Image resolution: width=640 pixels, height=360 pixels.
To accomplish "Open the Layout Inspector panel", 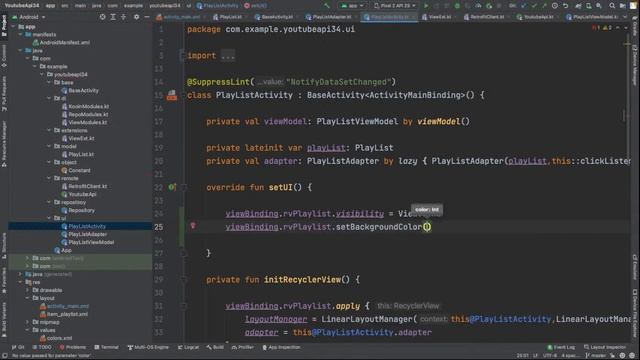I will [x=605, y=347].
